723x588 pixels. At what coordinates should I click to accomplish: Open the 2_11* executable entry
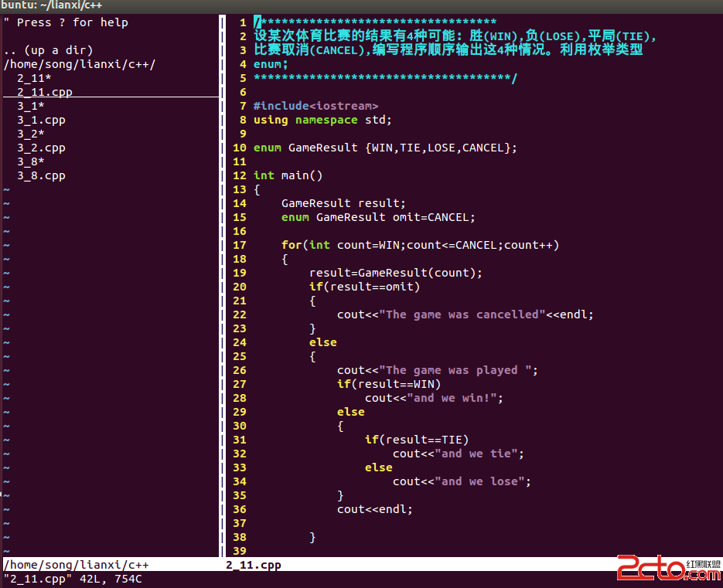coord(34,78)
